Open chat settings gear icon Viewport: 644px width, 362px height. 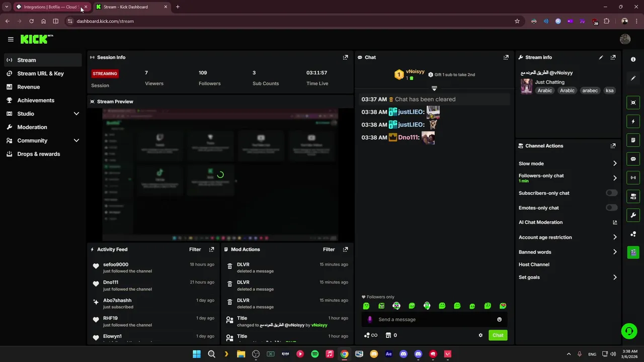tap(480, 335)
